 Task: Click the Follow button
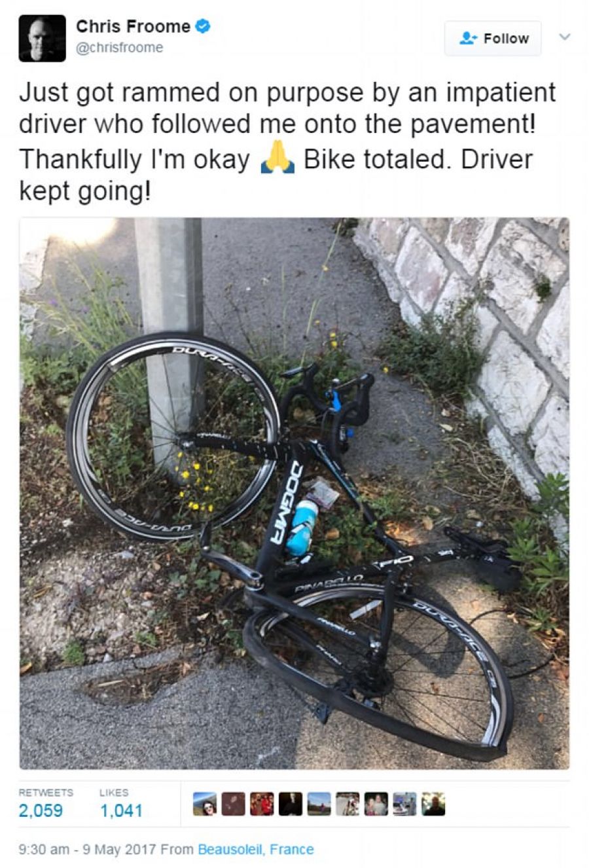pyautogui.click(x=493, y=39)
